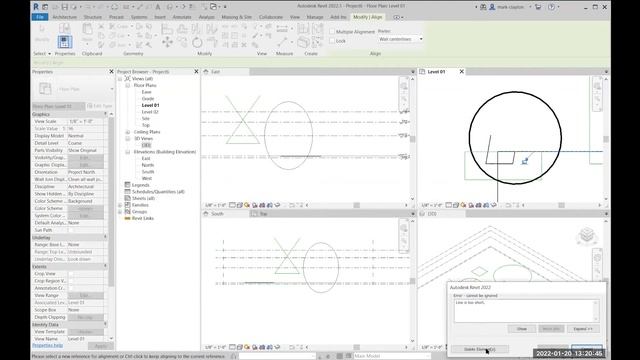Click the Properties palette vertical scrollbar
Image resolution: width=640 pixels, height=360 pixels.
pyautogui.click(x=111, y=202)
